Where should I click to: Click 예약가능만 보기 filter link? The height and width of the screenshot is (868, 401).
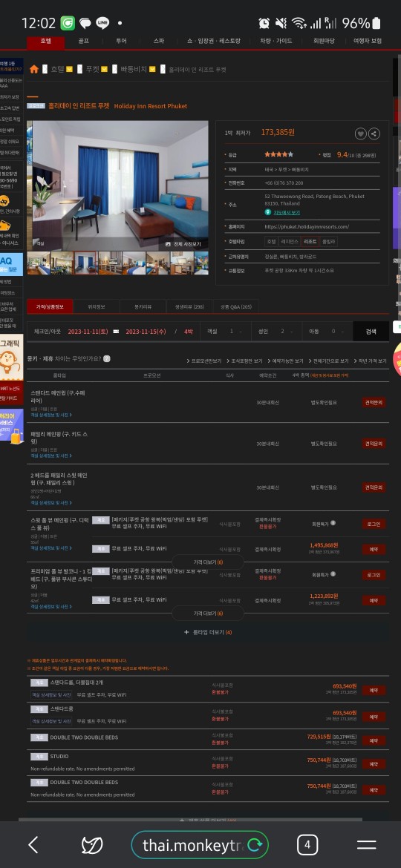coord(285,361)
